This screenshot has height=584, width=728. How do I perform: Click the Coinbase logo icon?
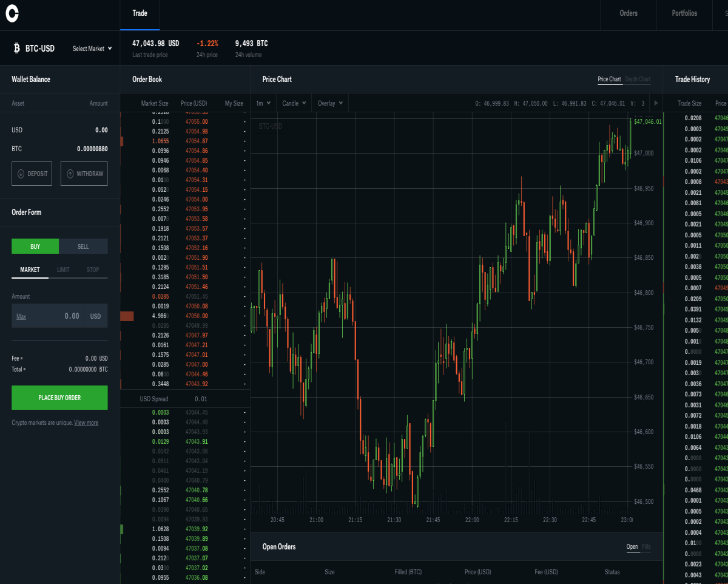12,15
